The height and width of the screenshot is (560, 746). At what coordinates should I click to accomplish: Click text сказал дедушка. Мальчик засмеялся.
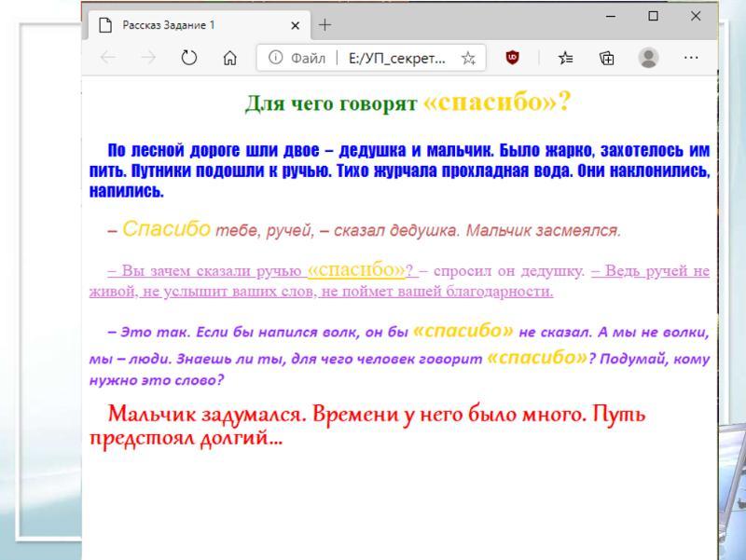pyautogui.click(x=477, y=230)
